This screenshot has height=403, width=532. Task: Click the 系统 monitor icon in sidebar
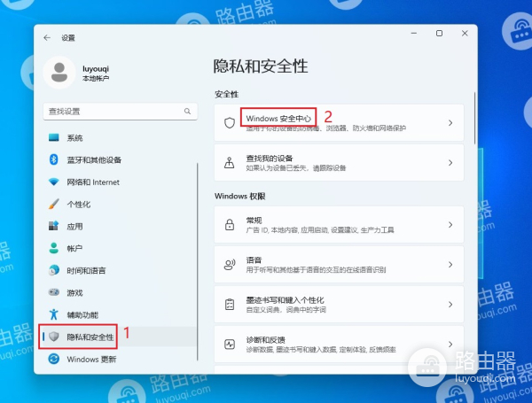[x=53, y=137]
